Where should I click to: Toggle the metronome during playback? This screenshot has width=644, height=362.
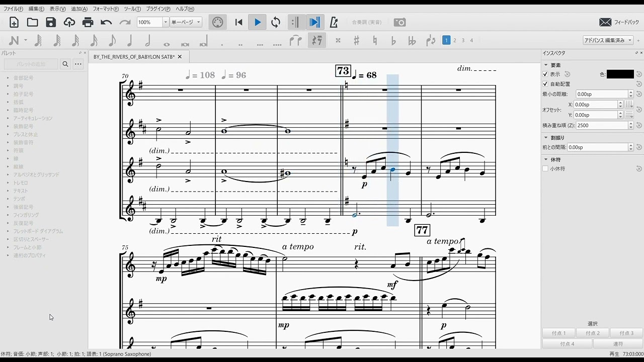[333, 22]
